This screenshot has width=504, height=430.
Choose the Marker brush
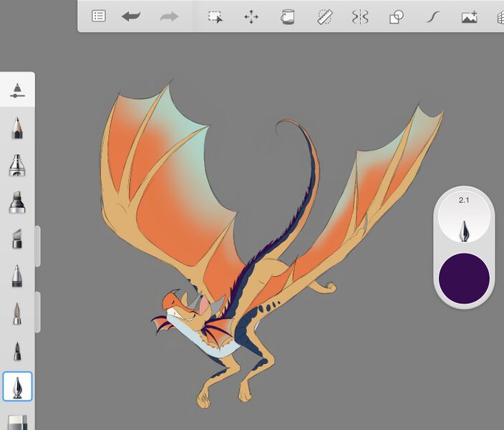pos(17,202)
